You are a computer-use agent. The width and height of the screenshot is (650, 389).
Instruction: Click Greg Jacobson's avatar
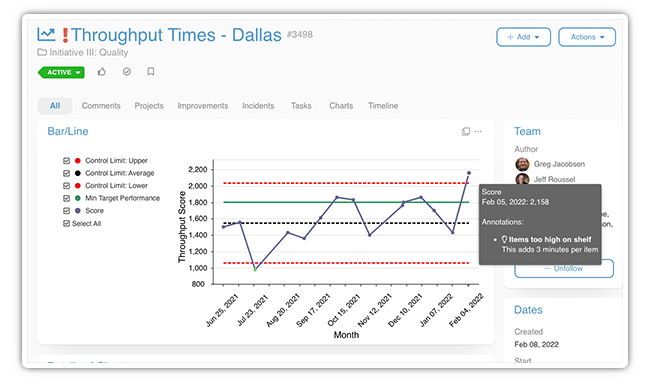coord(522,164)
